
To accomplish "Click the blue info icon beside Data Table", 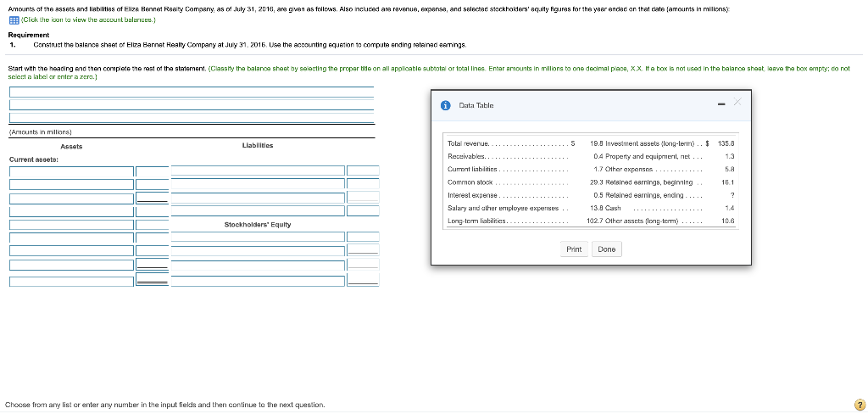I will pos(445,105).
